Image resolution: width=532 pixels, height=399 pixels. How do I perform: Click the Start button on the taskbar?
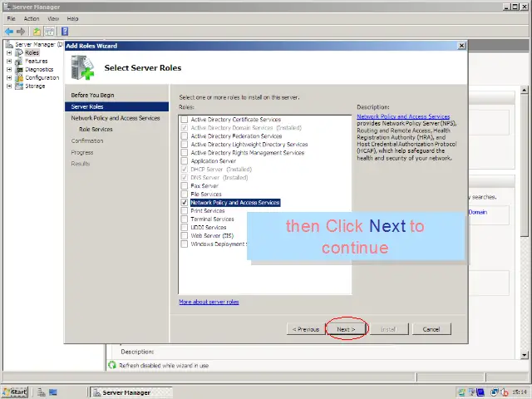pyautogui.click(x=15, y=392)
